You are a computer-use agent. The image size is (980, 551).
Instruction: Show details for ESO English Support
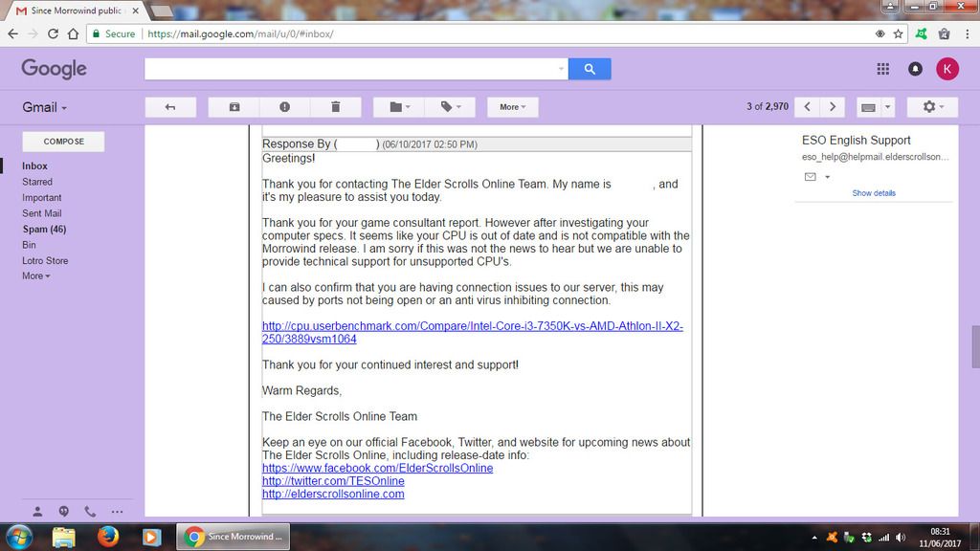point(874,193)
